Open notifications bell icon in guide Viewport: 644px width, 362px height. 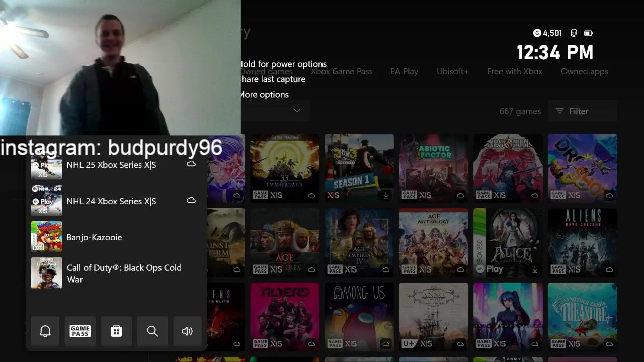[45, 331]
